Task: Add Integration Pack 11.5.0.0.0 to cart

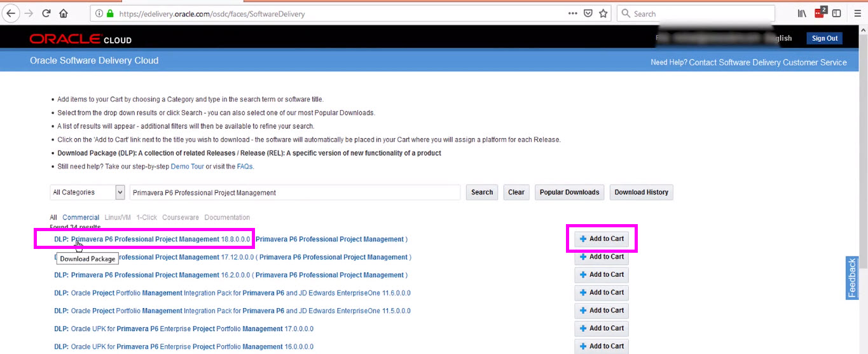Action: point(602,310)
